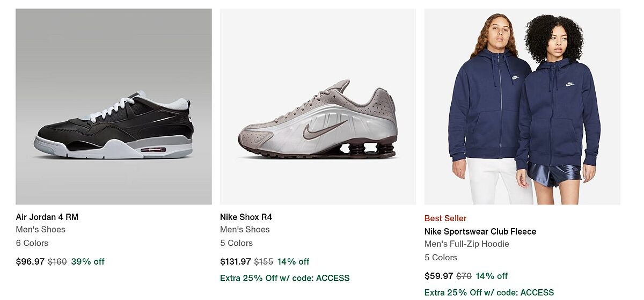
Task: View 5 Colors for Club Fleece hoodie
Action: pos(441,258)
